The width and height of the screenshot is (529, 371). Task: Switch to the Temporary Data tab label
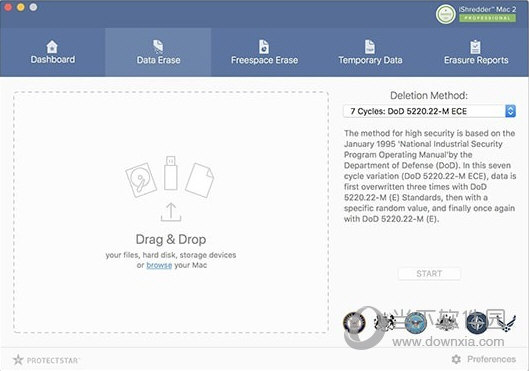(370, 60)
